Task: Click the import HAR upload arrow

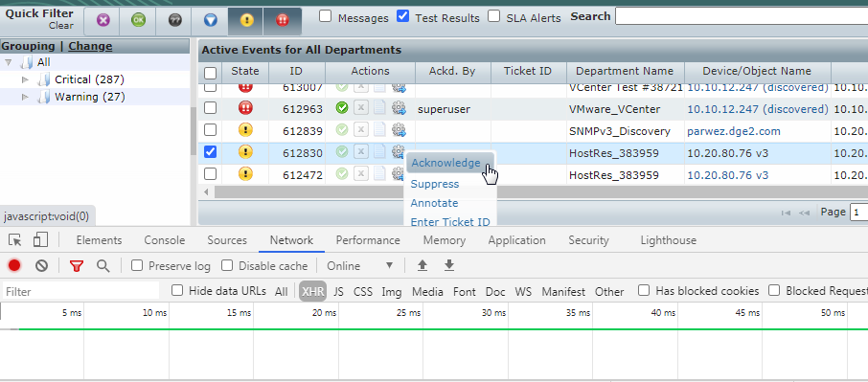Action: point(423,266)
